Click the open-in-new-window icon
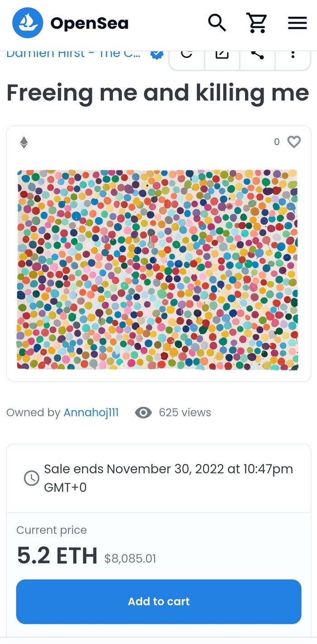 coord(222,55)
